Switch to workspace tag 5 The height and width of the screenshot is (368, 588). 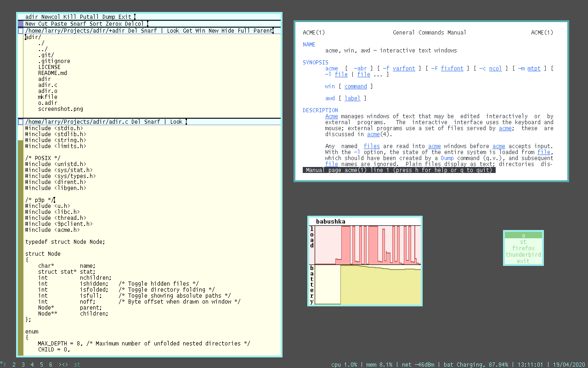point(41,365)
